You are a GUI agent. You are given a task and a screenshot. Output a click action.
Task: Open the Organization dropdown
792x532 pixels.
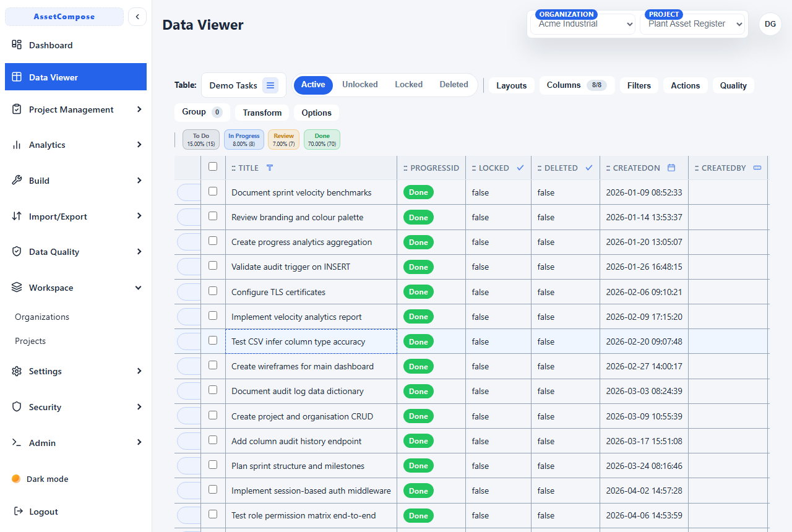[583, 24]
